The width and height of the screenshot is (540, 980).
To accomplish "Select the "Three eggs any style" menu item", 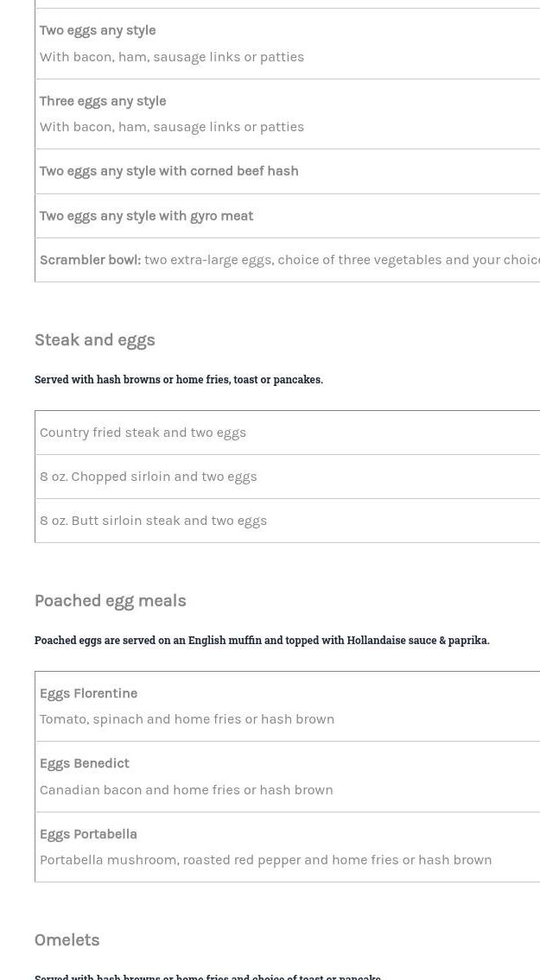I will point(103,101).
